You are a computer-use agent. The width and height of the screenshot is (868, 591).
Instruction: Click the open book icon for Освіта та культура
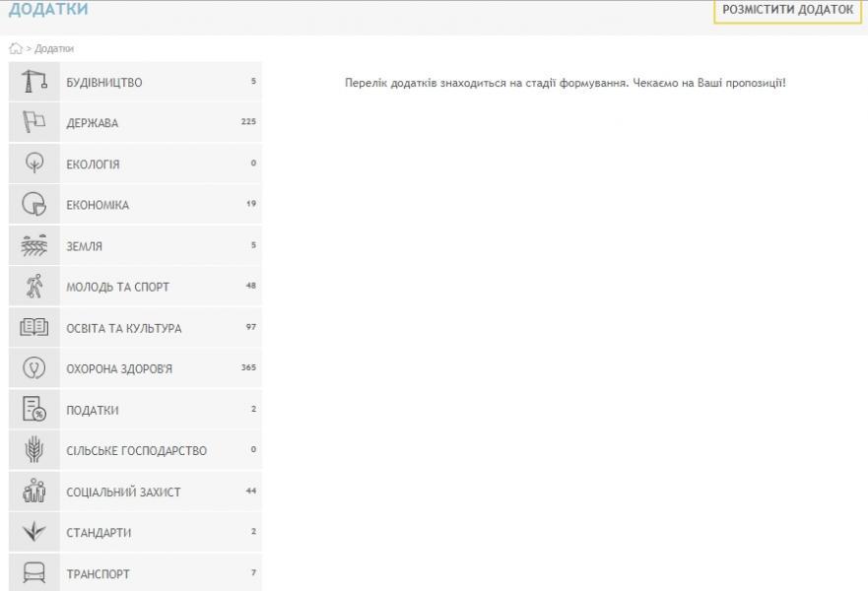click(33, 328)
